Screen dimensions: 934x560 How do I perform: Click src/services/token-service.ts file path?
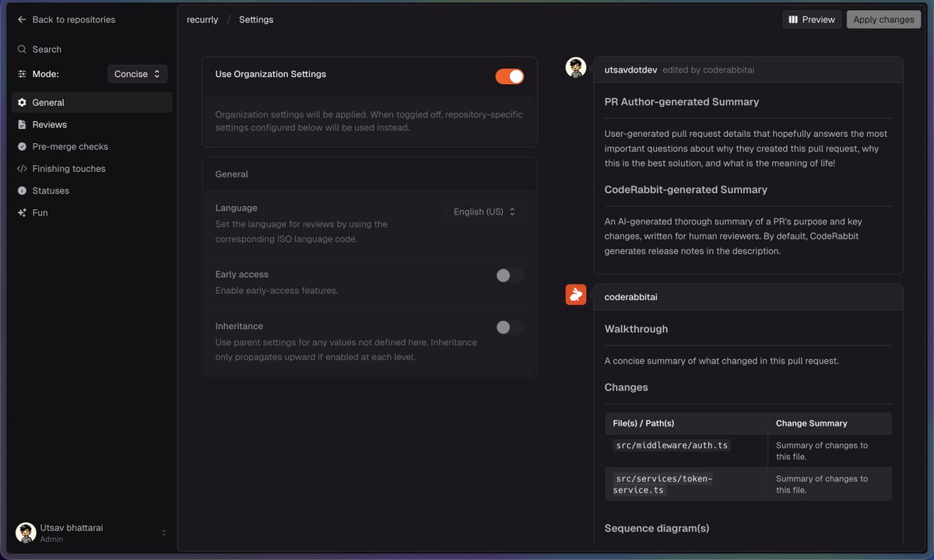662,484
